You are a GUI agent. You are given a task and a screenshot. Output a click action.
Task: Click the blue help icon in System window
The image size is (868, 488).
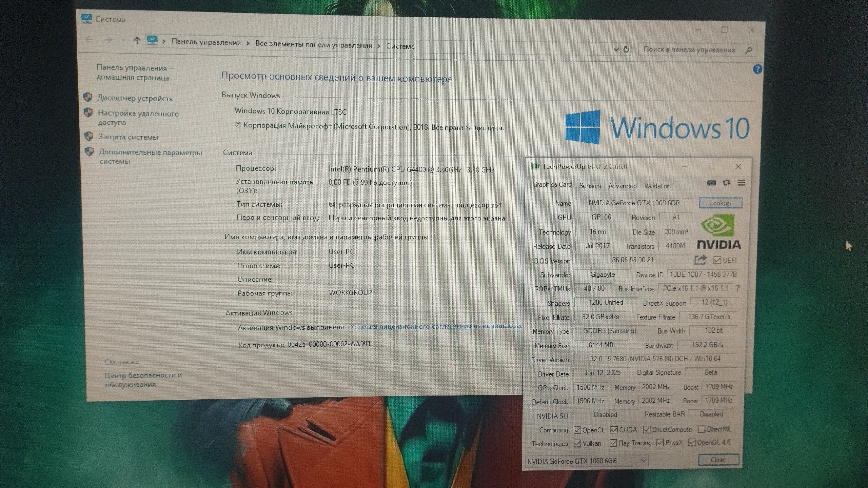point(757,69)
